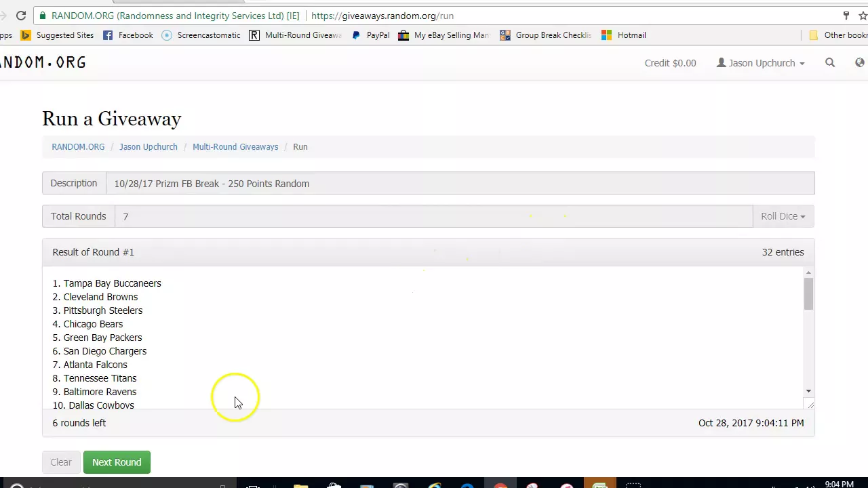This screenshot has width=868, height=488.
Task: Click the results scrollbar up arrow
Action: click(x=808, y=272)
